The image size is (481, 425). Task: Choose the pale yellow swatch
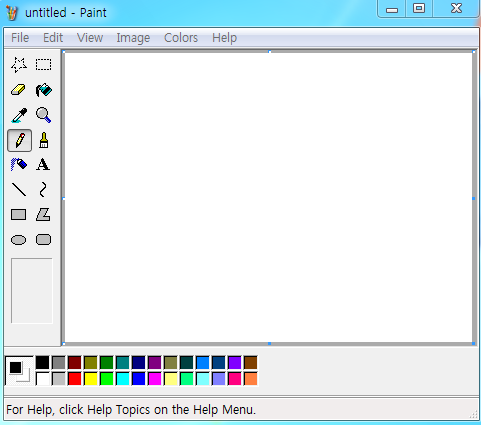(171, 379)
